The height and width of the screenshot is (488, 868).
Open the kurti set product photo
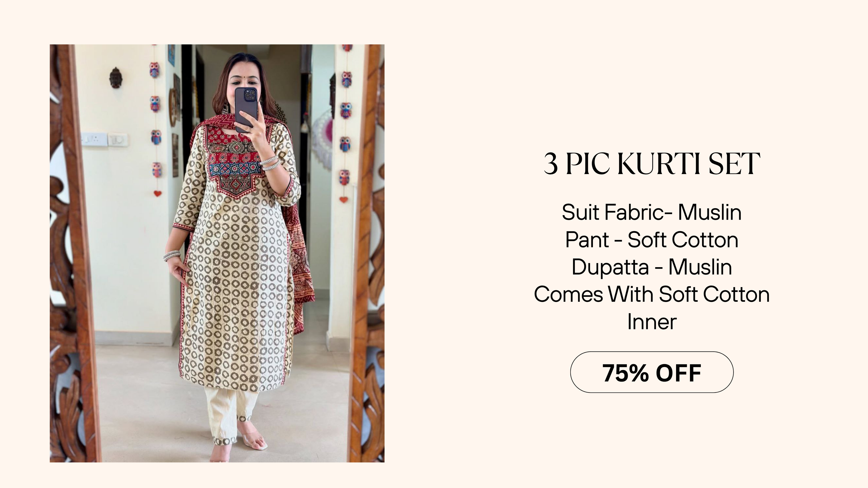[x=217, y=253]
